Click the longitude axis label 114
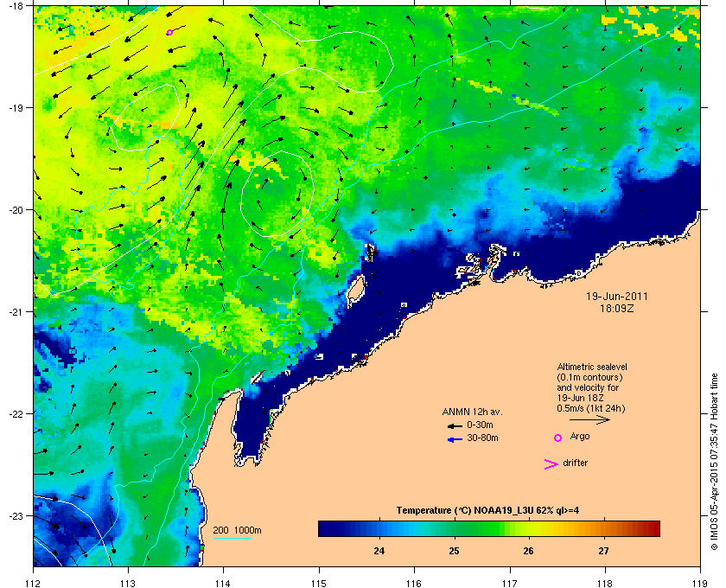This screenshot has height=588, width=726. (223, 583)
